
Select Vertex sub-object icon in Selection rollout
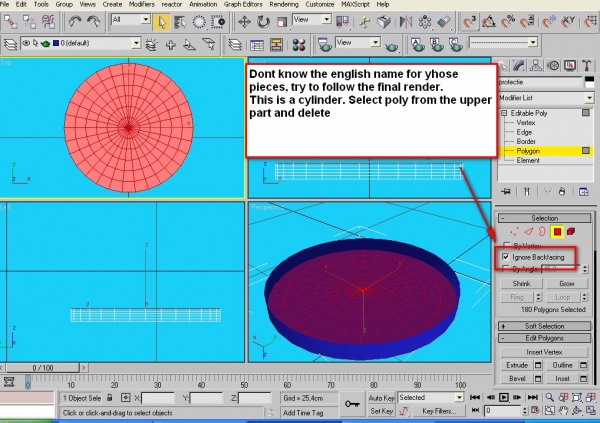[514, 232]
